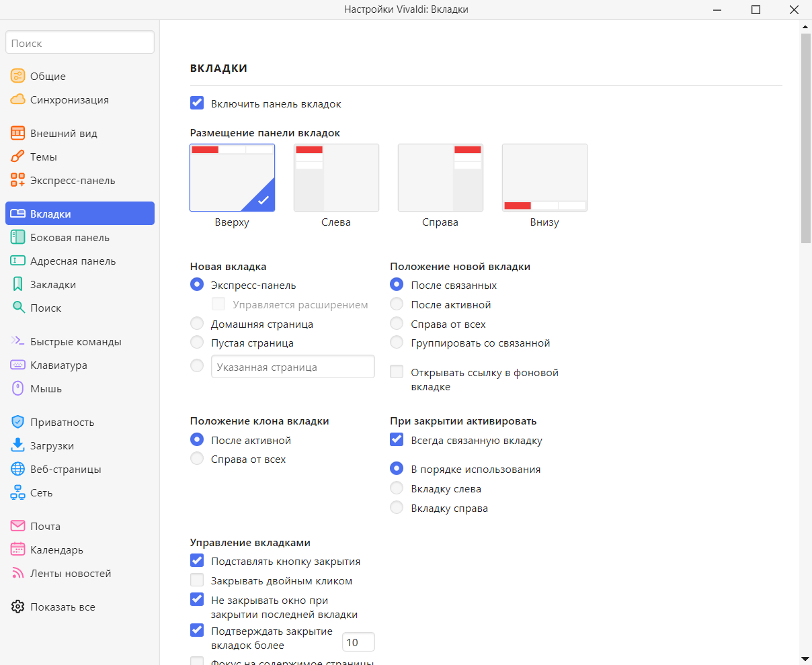Choose the Справа tab bar placement

coord(440,178)
